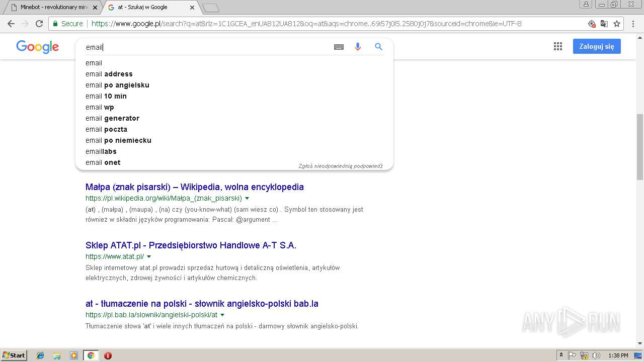Click the green Secure padlock indicator
Viewport: 644px width, 362px height.
point(68,24)
